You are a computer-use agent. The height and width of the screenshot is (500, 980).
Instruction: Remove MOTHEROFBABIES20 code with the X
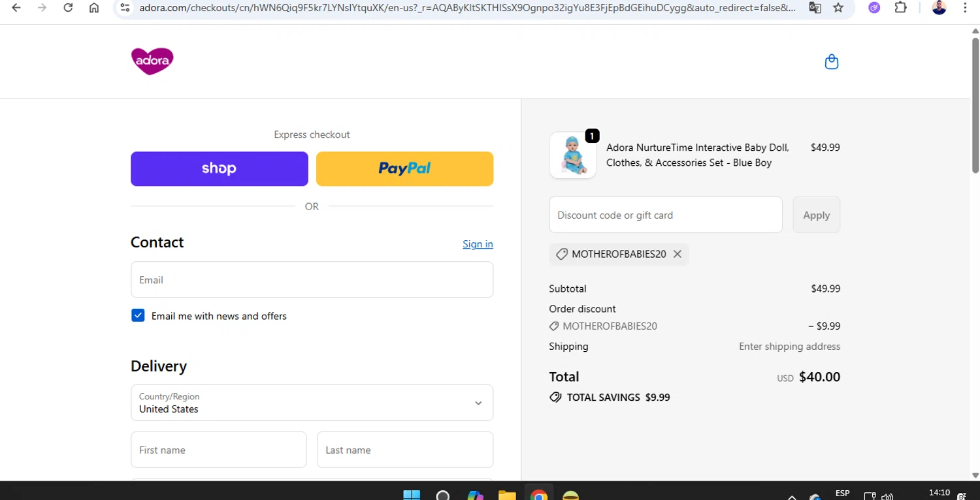point(678,254)
